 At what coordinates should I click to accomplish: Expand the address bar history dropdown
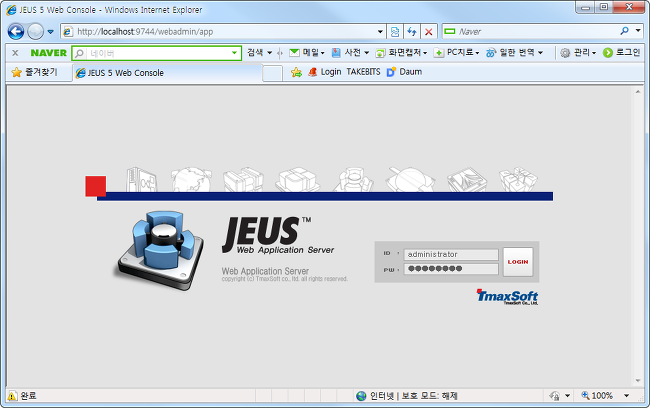pos(380,32)
